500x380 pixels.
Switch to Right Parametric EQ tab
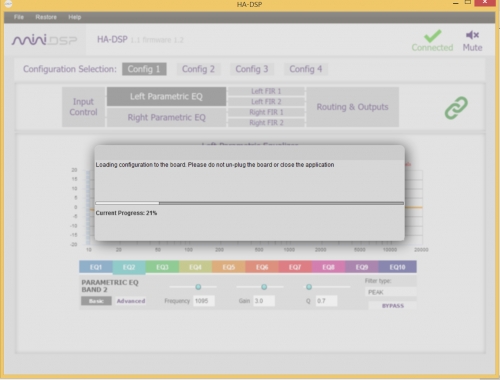pyautogui.click(x=166, y=117)
